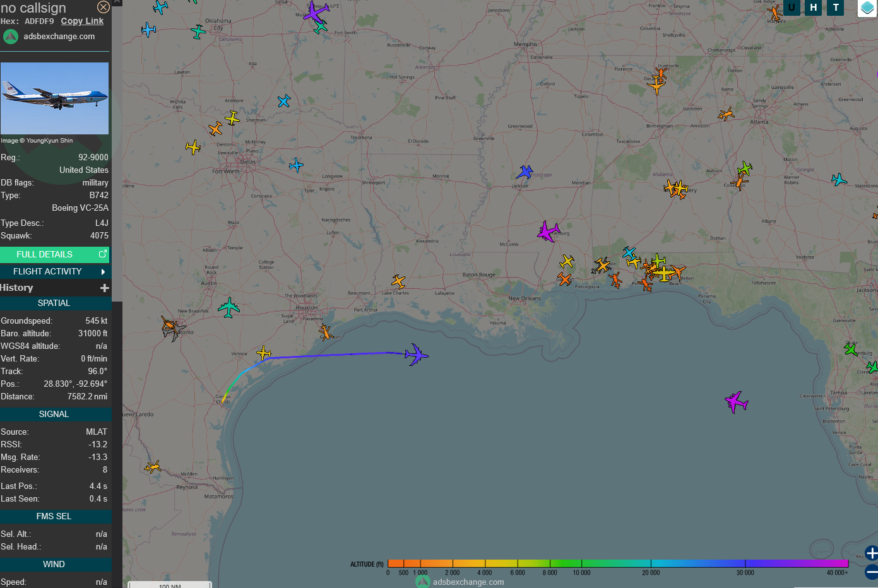The height and width of the screenshot is (588, 878).
Task: Select the orange aircraft near Galveston
Action: (x=325, y=332)
